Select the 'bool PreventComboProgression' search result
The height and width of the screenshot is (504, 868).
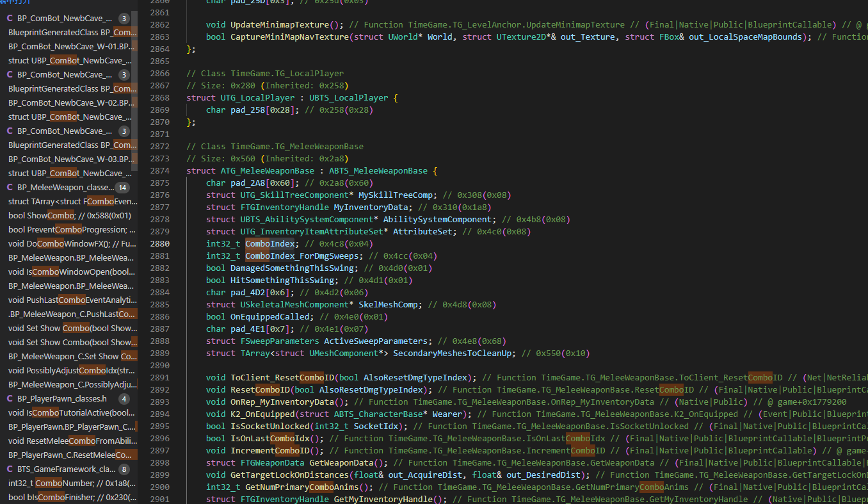click(70, 230)
